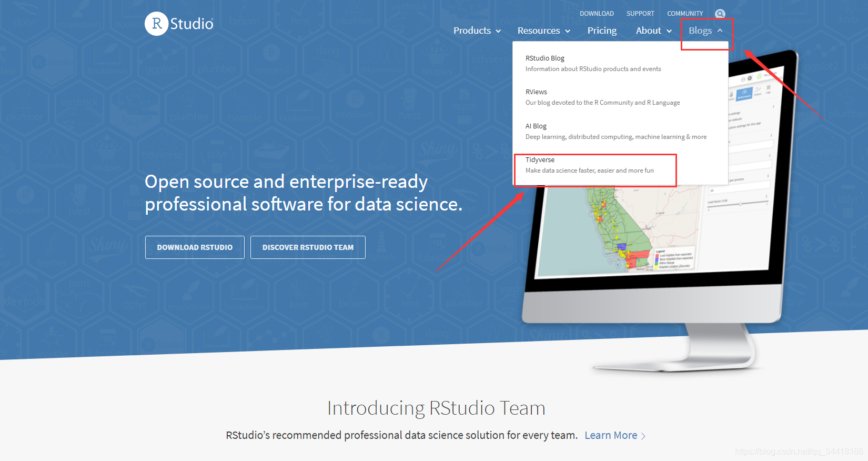Click the hero headline text 'Open source and enterprise-ready'
This screenshot has width=868, height=461.
click(x=286, y=182)
